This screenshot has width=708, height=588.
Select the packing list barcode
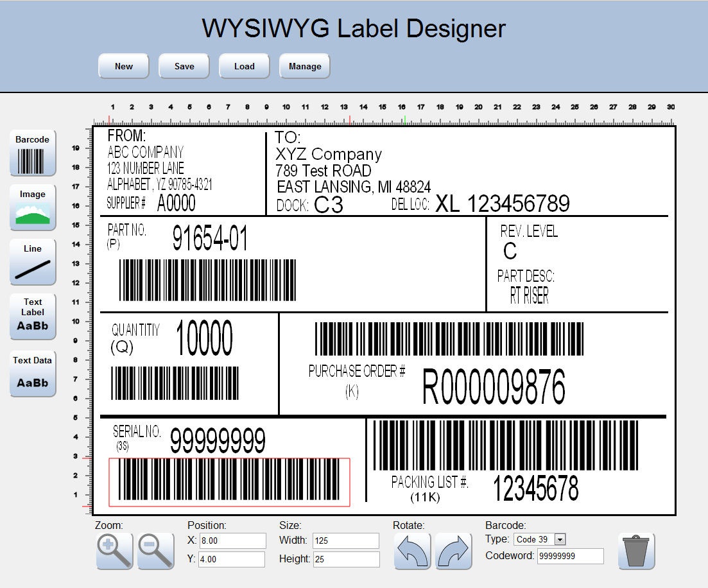click(506, 445)
